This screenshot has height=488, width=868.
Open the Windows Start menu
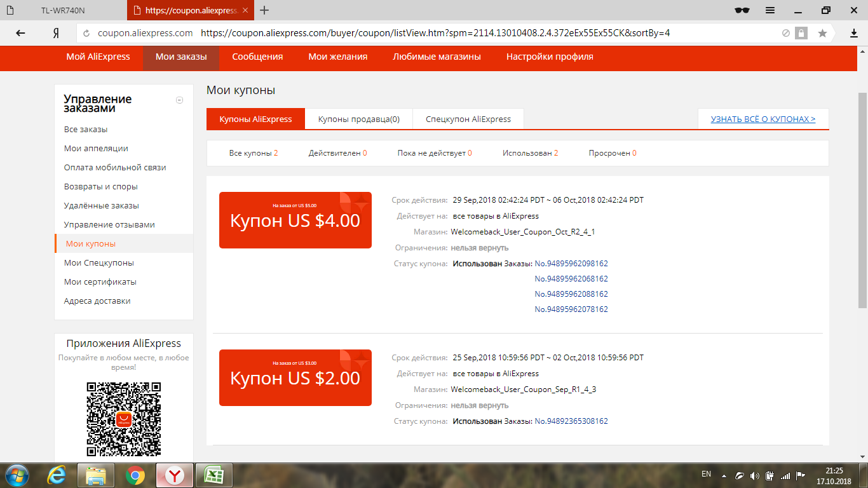pyautogui.click(x=17, y=475)
